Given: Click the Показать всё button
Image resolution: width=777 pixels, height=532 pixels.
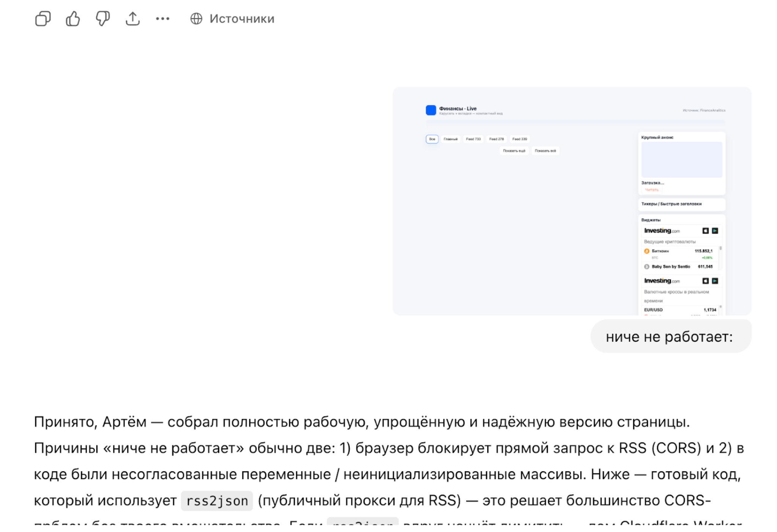Looking at the screenshot, I should 546,151.
